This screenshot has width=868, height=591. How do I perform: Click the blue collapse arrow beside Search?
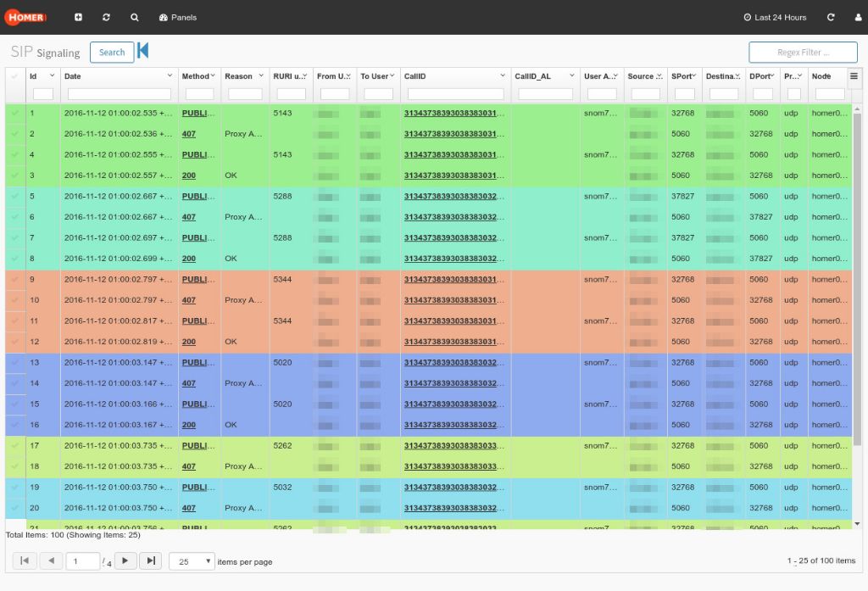143,51
